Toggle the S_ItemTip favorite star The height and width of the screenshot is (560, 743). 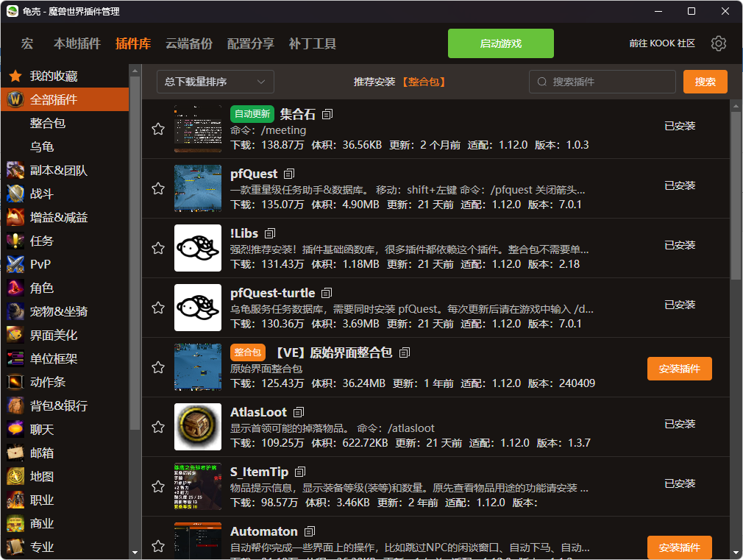(158, 486)
